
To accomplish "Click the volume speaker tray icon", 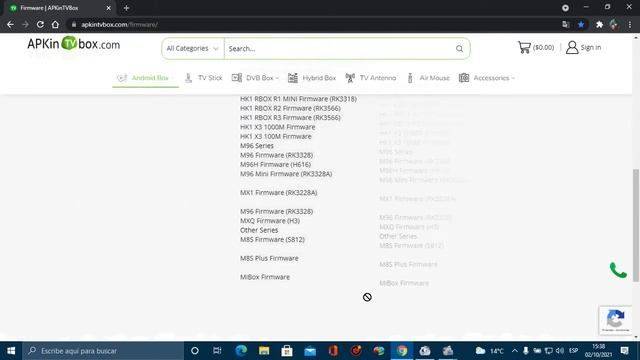I will click(560, 351).
